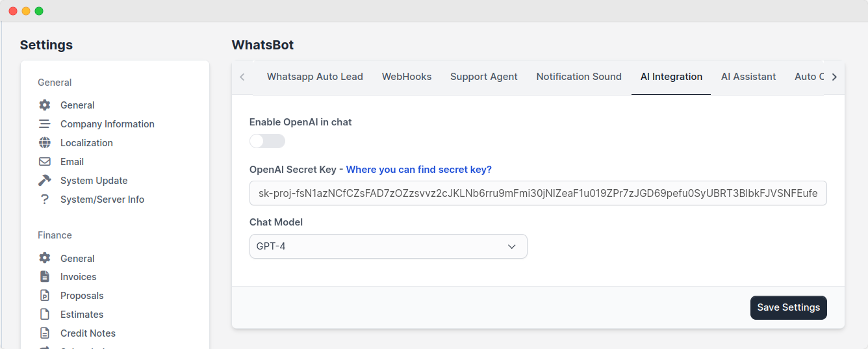This screenshot has width=868, height=349.
Task: Click the System Update hammer icon
Action: pos(44,181)
